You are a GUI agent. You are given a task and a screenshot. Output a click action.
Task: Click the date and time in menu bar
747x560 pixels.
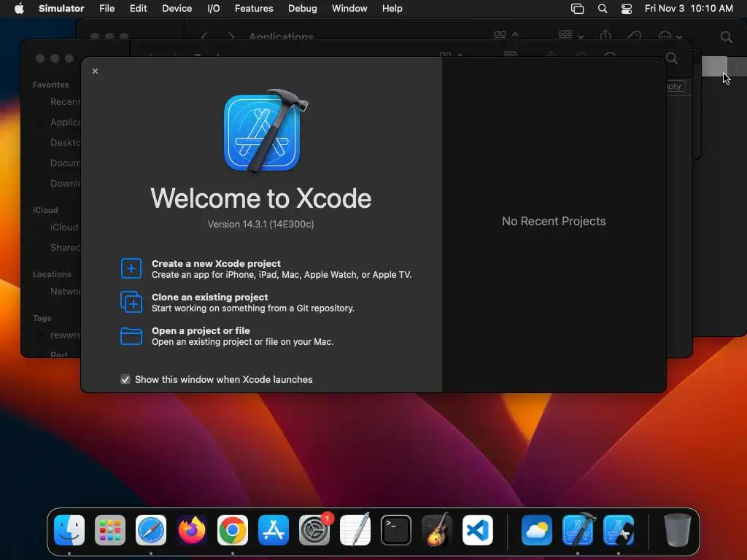(689, 9)
